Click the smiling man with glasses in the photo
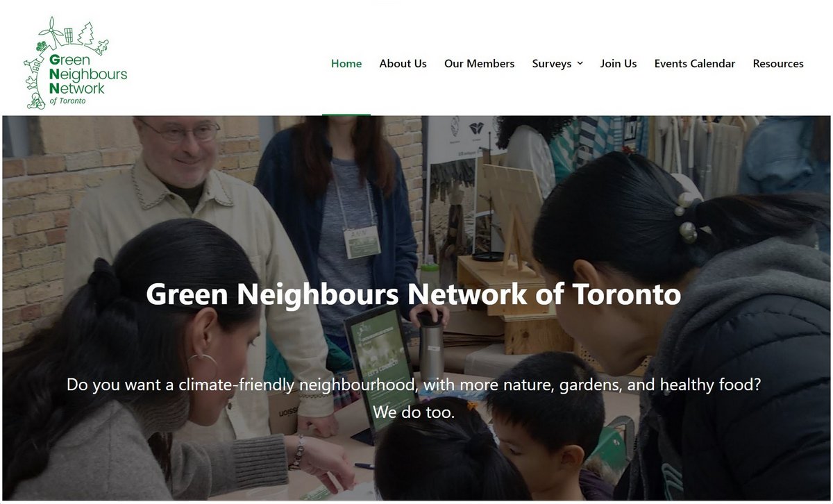The height and width of the screenshot is (504, 833). pos(179,156)
